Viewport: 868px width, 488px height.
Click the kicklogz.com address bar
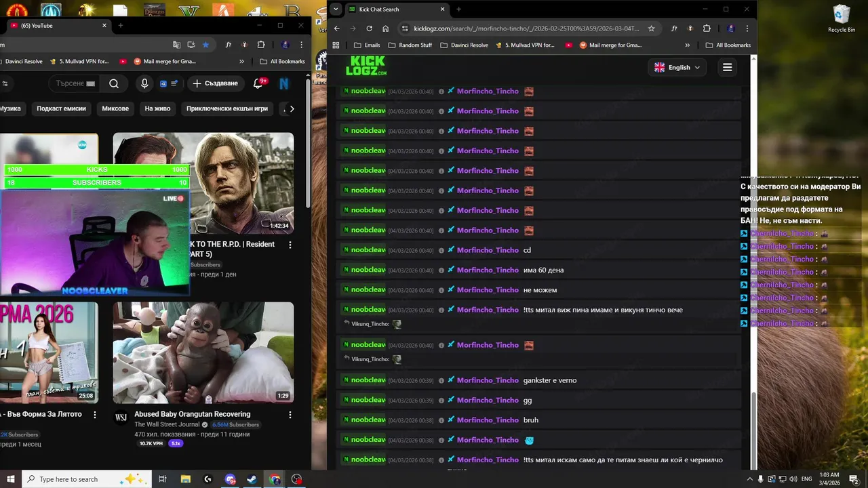pos(526,28)
